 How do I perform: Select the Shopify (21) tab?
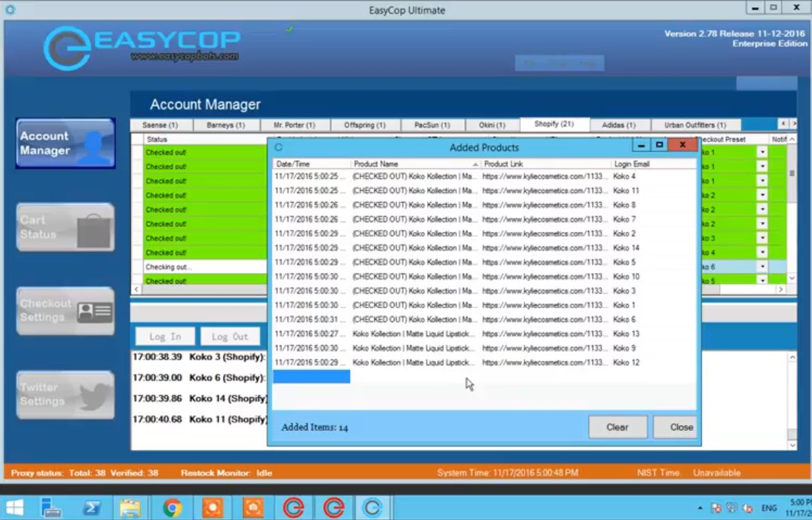(x=554, y=124)
